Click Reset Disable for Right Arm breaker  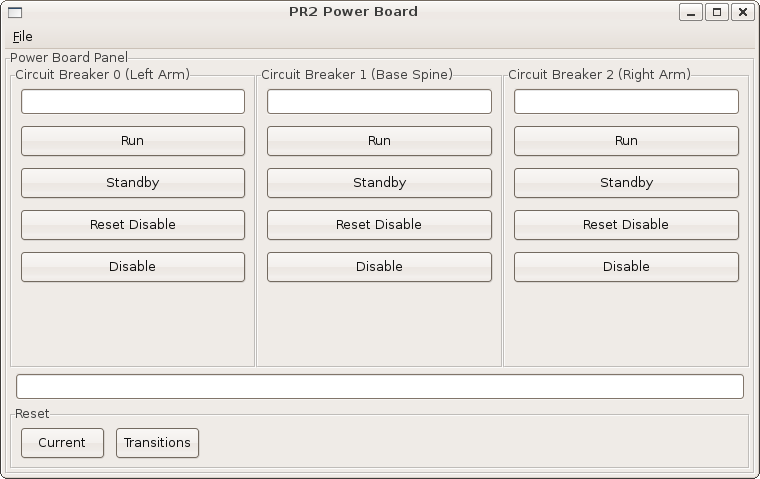point(626,225)
